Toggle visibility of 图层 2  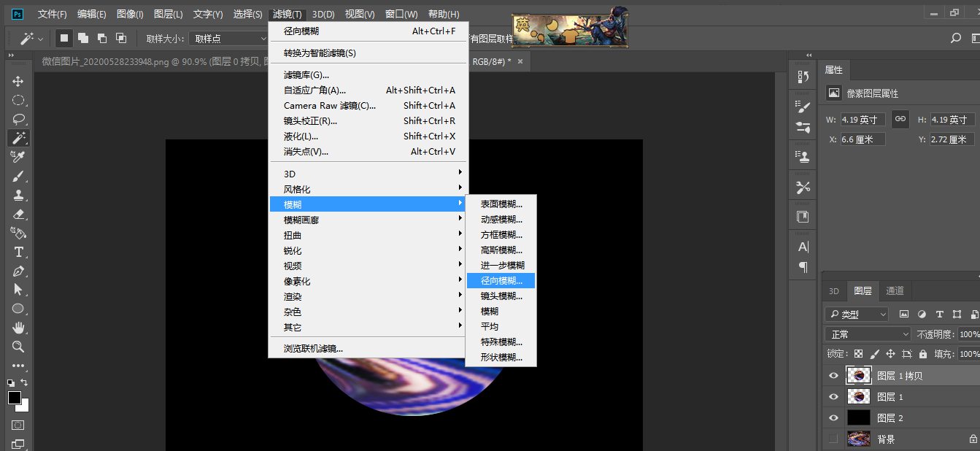tap(833, 418)
